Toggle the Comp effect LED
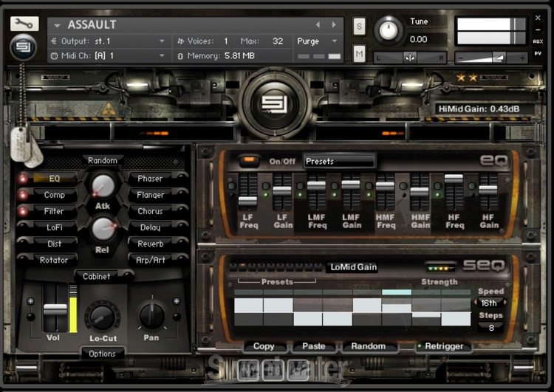 coord(23,195)
